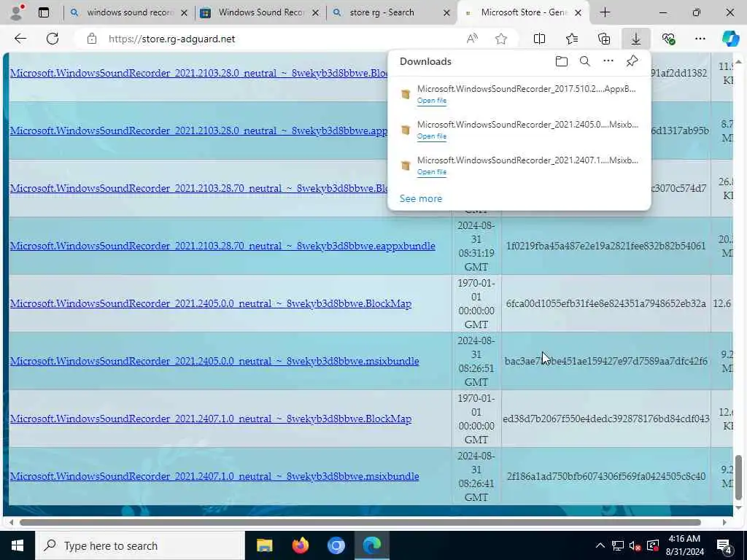Download the 2021.2103.28.0 appxbundle link
This screenshot has height=560, width=747.
[x=198, y=131]
